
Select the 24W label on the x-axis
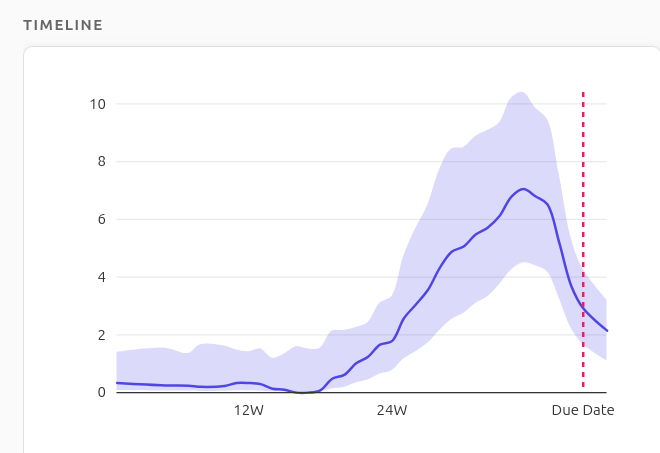coord(392,410)
